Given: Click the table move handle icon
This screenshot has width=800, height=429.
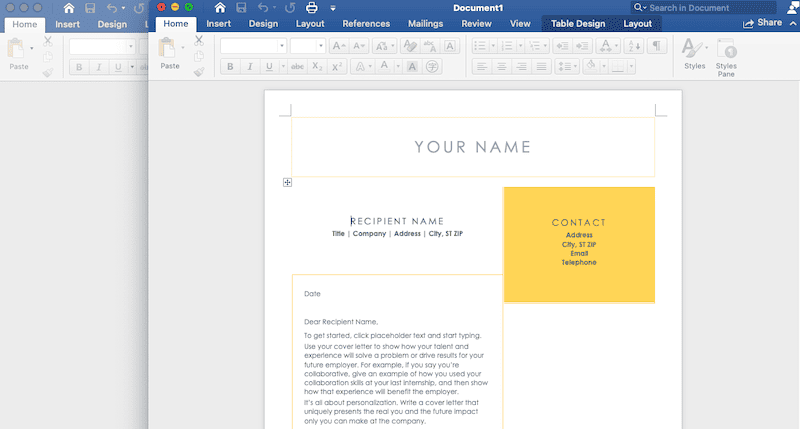Looking at the screenshot, I should 287,182.
